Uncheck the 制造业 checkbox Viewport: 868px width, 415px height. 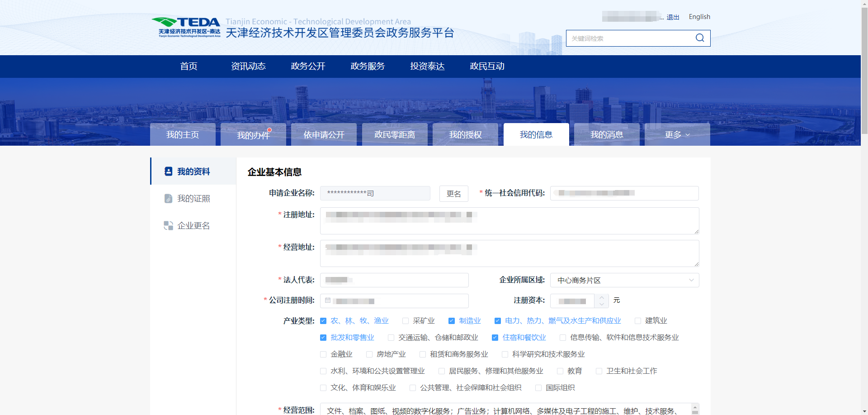tap(452, 321)
